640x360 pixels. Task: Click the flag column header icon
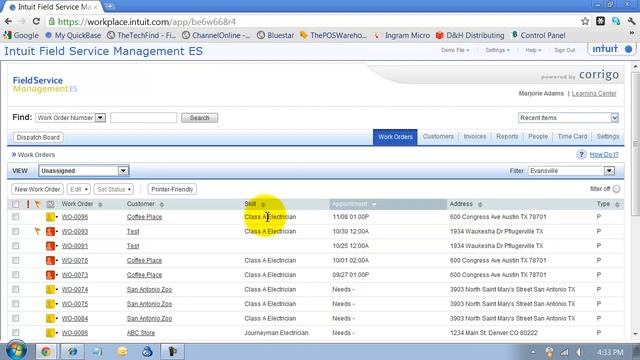pyautogui.click(x=38, y=204)
